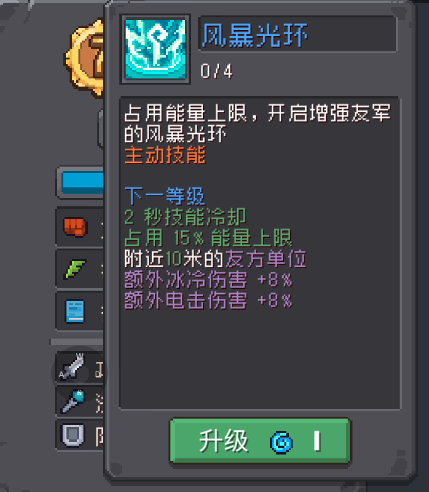Click the 额外冰冷伤害 +8% line

tap(208, 279)
